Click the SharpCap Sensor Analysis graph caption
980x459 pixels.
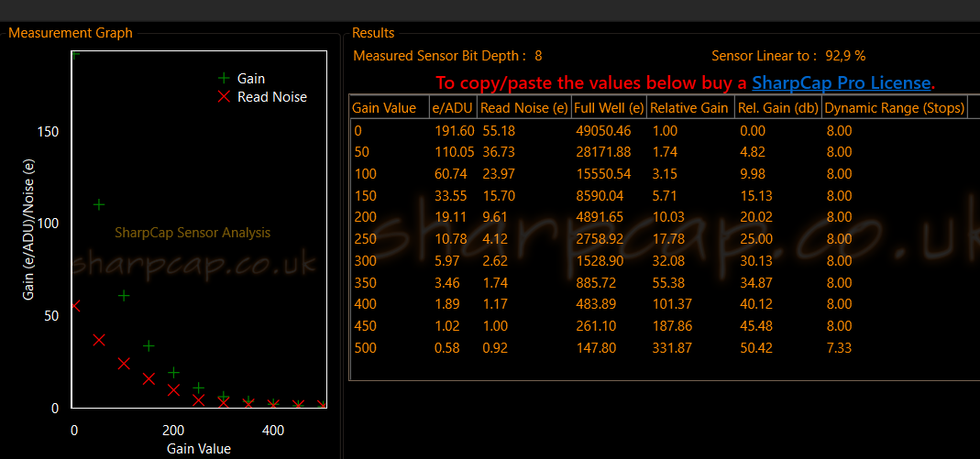(x=193, y=233)
